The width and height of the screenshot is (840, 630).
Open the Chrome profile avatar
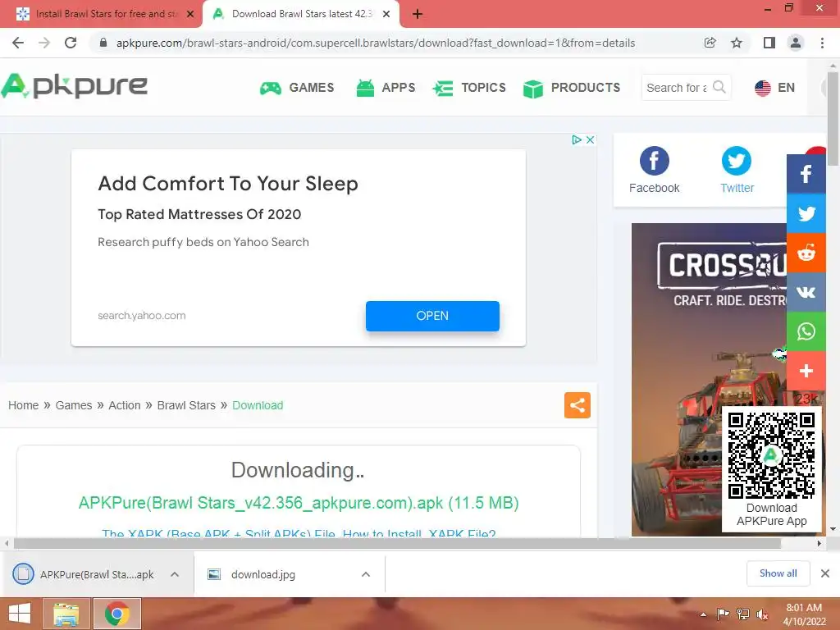coord(796,43)
